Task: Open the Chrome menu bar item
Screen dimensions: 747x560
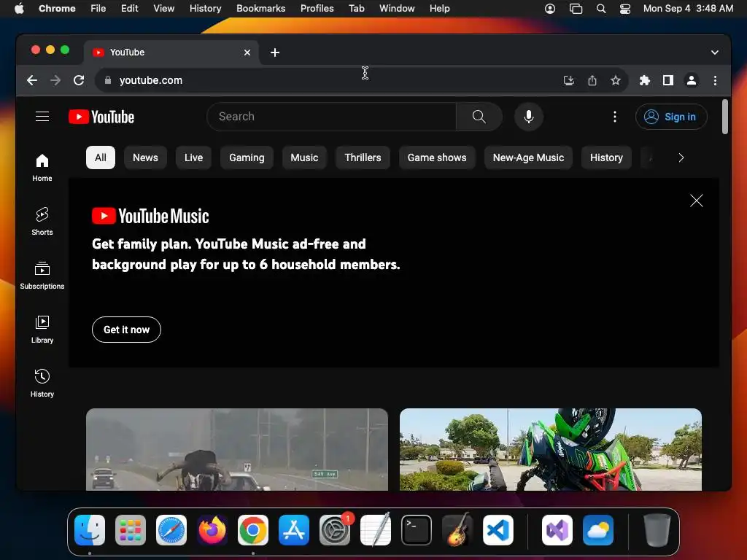Action: click(57, 9)
